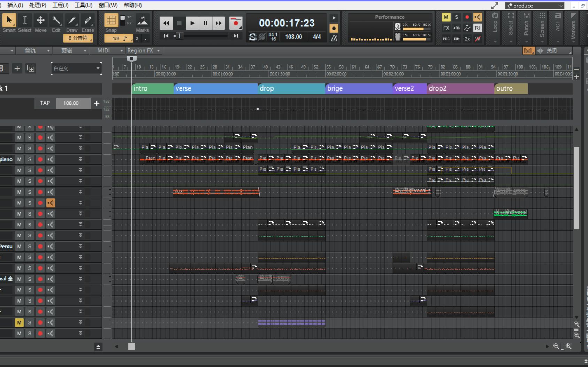Image resolution: width=588 pixels, height=367 pixels.
Task: Stop playback
Action: pos(179,23)
